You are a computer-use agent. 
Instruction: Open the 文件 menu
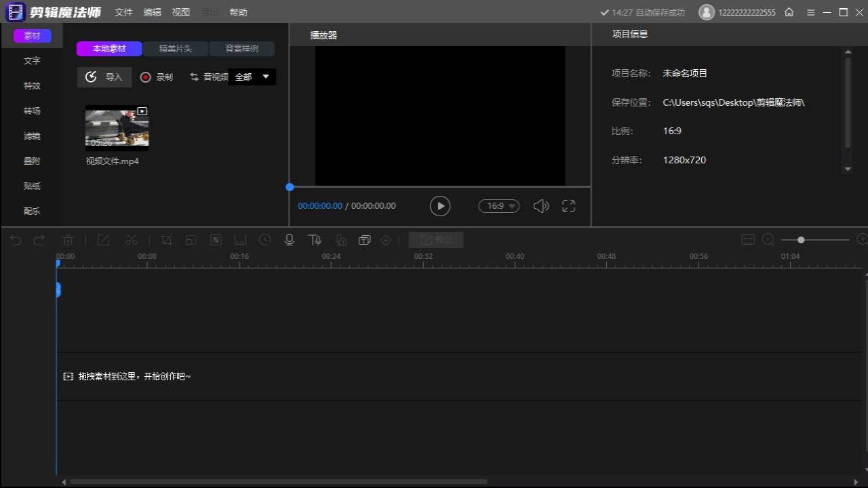click(x=123, y=12)
